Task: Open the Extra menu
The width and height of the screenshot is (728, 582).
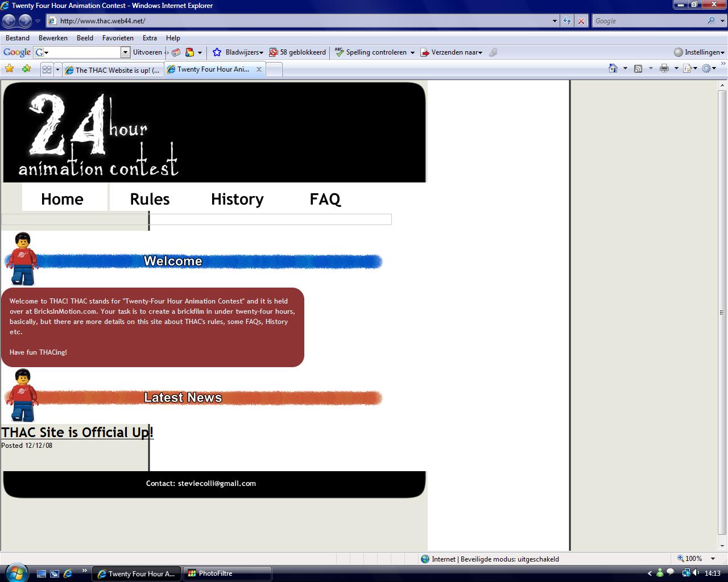Action: (x=150, y=38)
